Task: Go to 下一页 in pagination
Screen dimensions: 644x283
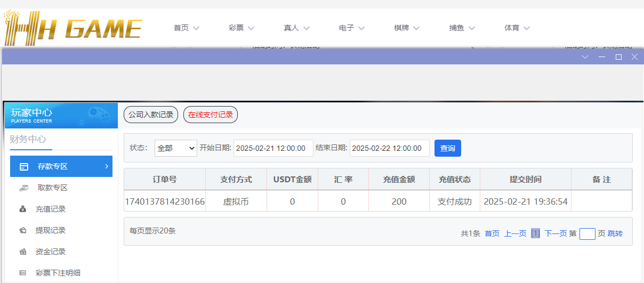Action: (x=556, y=233)
